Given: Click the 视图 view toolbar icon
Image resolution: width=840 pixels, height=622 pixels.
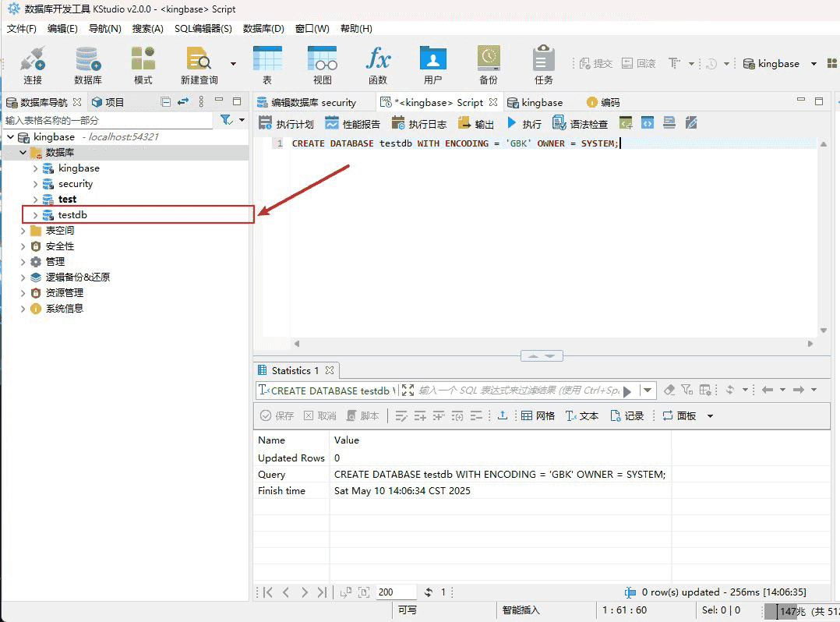Looking at the screenshot, I should pyautogui.click(x=323, y=65).
